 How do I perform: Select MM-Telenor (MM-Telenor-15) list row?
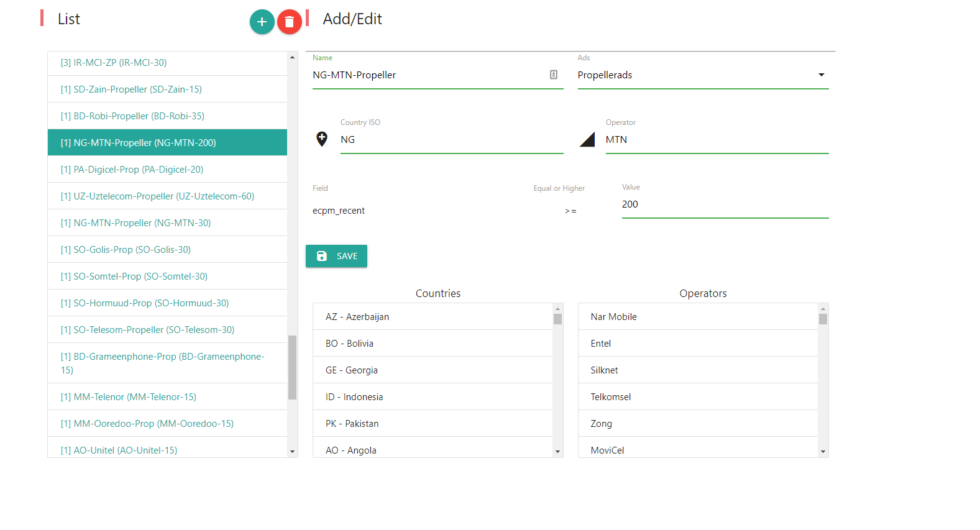(x=167, y=397)
